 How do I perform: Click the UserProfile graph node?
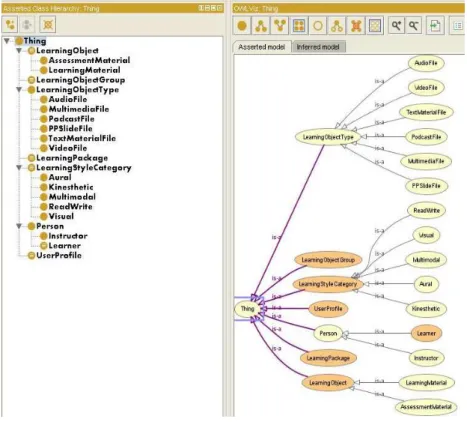click(x=328, y=309)
